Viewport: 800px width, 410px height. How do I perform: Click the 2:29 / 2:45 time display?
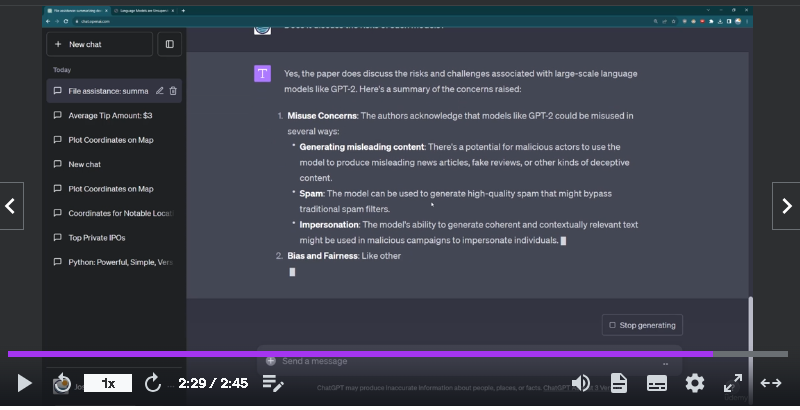(x=213, y=383)
